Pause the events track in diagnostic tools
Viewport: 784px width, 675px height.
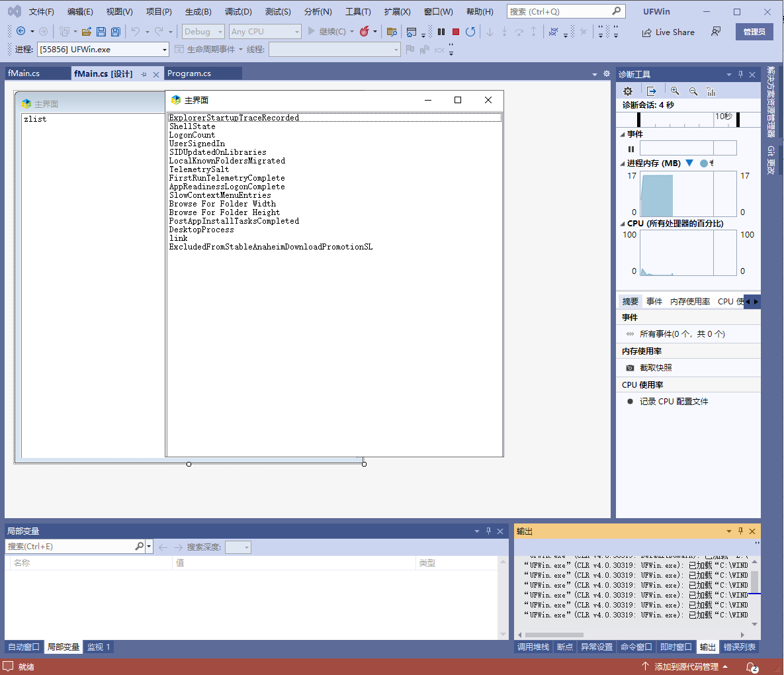coord(631,148)
